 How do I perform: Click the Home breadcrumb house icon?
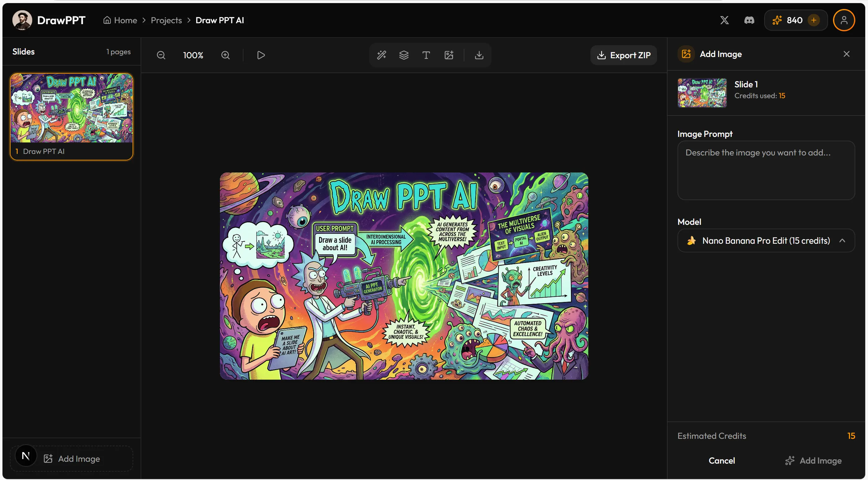[107, 20]
